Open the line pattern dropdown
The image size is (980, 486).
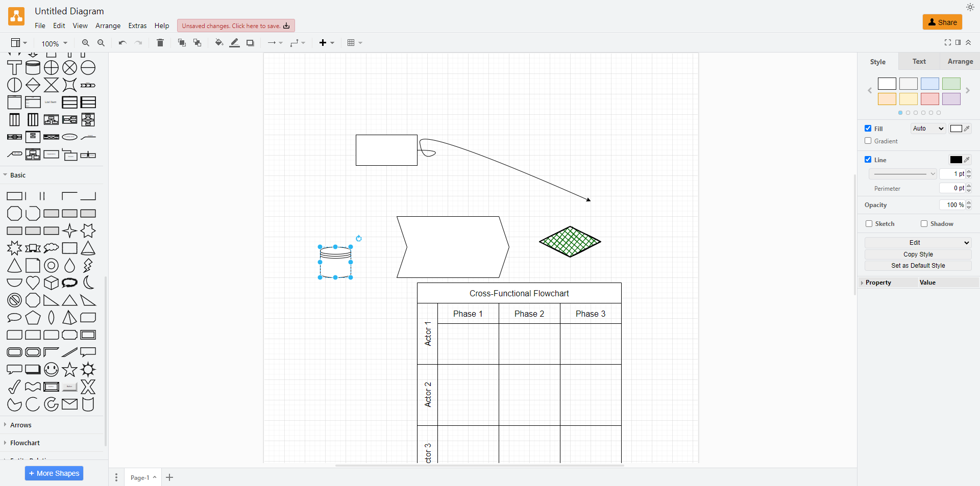[903, 174]
